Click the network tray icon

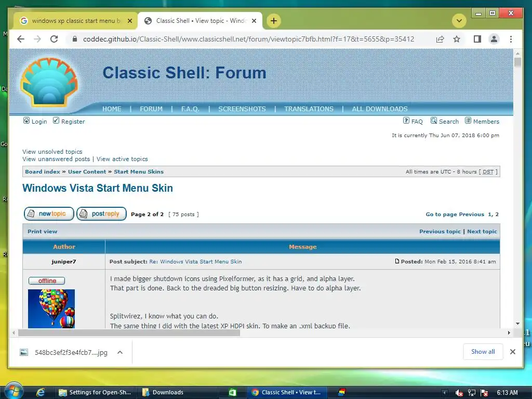point(472,393)
